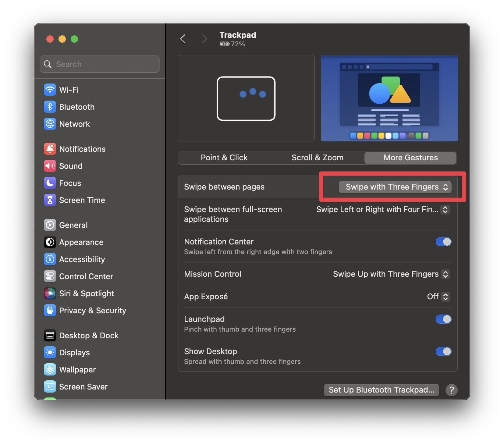Disable the Notification Center gesture toggle
This screenshot has width=504, height=445.
[x=443, y=242]
